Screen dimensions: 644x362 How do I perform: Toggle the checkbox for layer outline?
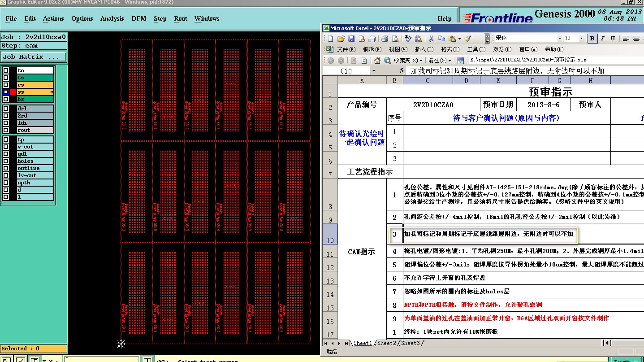(x=6, y=168)
